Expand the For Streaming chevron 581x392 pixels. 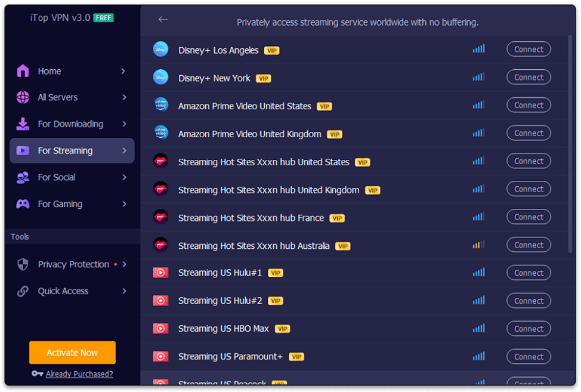pyautogui.click(x=124, y=150)
